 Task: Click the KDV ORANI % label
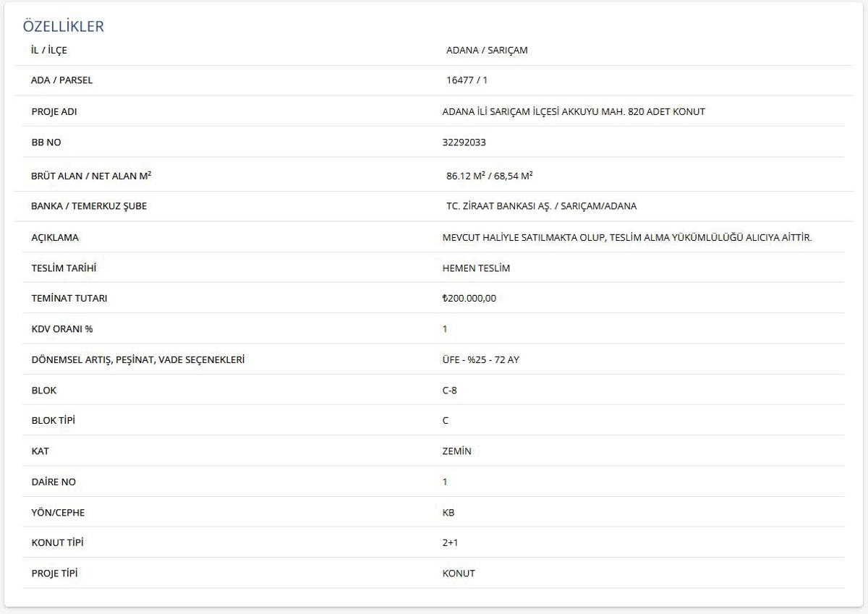tap(62, 329)
